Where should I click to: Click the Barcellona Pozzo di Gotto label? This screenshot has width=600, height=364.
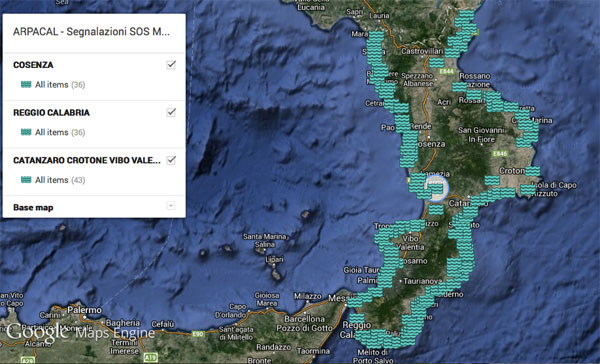(x=305, y=323)
